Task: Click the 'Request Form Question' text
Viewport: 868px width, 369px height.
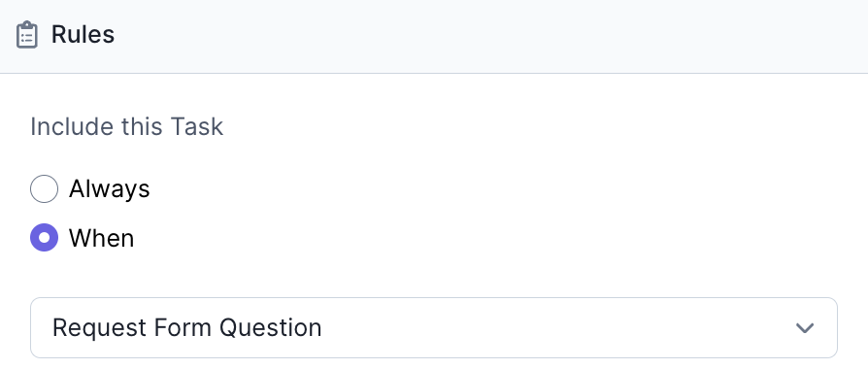Action: [187, 327]
